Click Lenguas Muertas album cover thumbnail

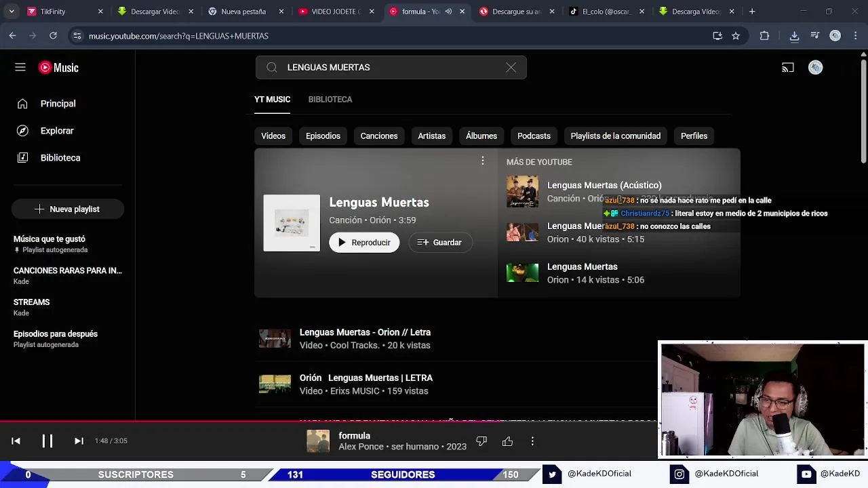(292, 223)
